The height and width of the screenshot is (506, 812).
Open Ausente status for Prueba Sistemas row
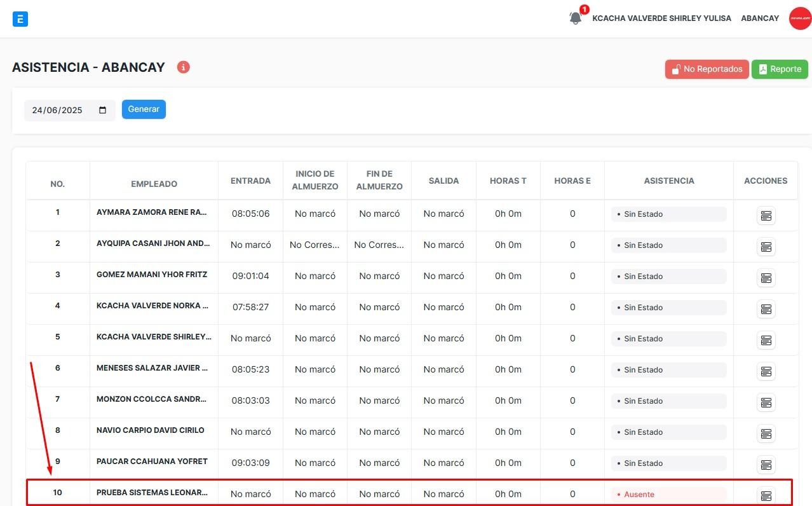(x=668, y=495)
